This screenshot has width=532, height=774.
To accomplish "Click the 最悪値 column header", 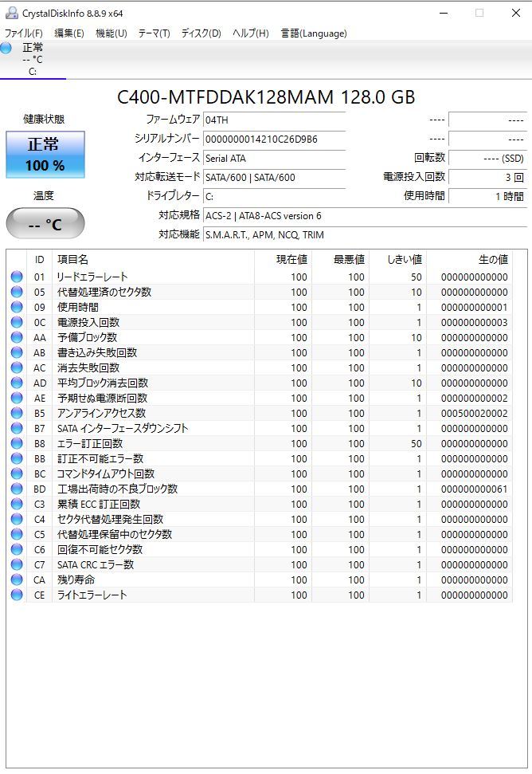I will pos(340,260).
